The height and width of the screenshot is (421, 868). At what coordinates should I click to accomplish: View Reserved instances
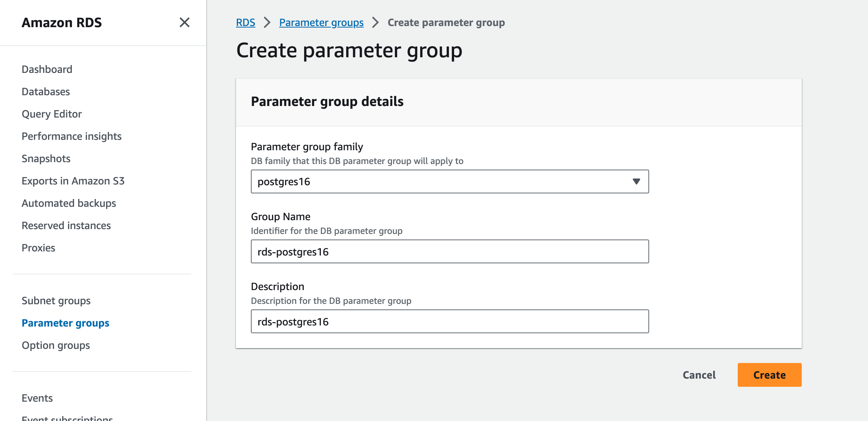66,225
